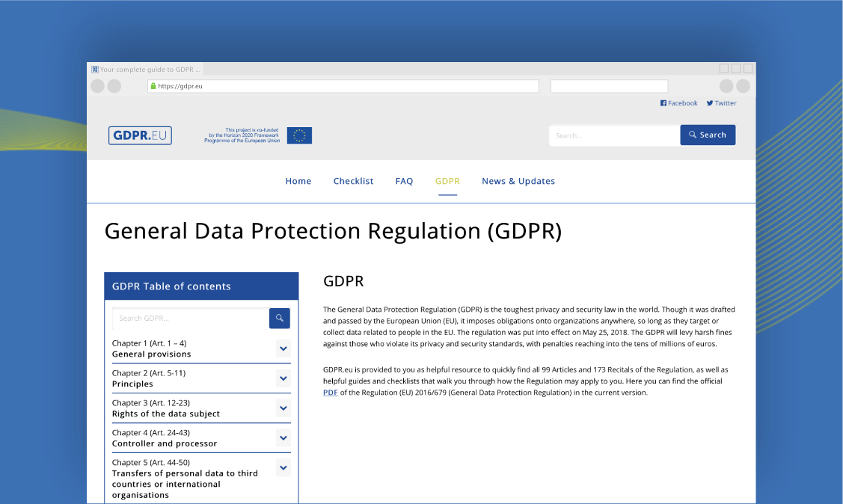This screenshot has width=843, height=504.
Task: Expand Chapter 3 Rights of the data subject
Action: (x=283, y=408)
